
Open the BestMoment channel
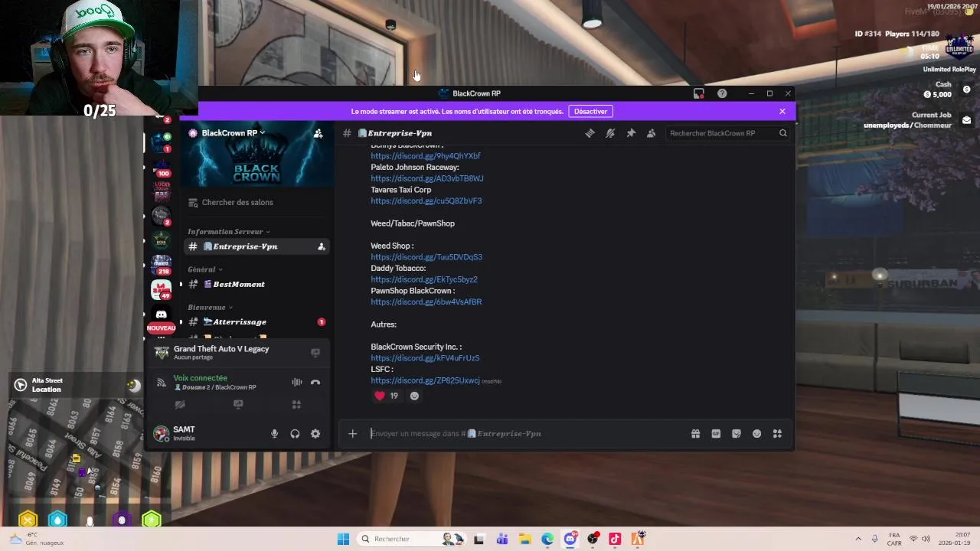click(256, 284)
